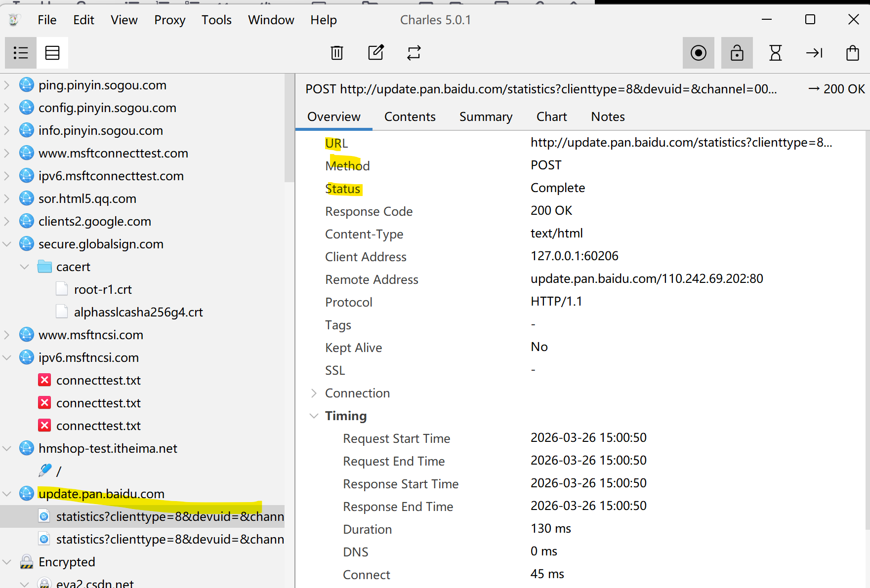Click the Duration 130 ms value

click(551, 529)
